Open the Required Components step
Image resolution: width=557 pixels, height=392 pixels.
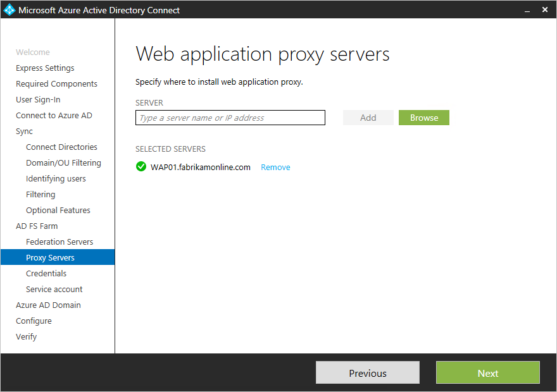point(56,83)
